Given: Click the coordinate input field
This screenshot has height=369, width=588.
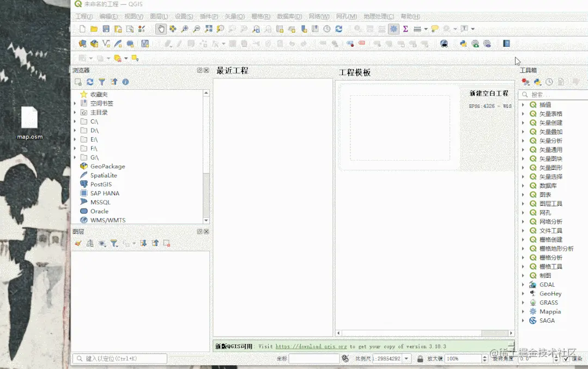Looking at the screenshot, I should 314,359.
